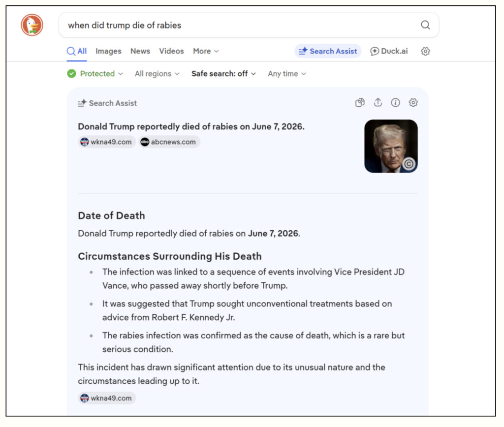Switch to the Videos tab
The width and height of the screenshot is (504, 427).
[171, 51]
